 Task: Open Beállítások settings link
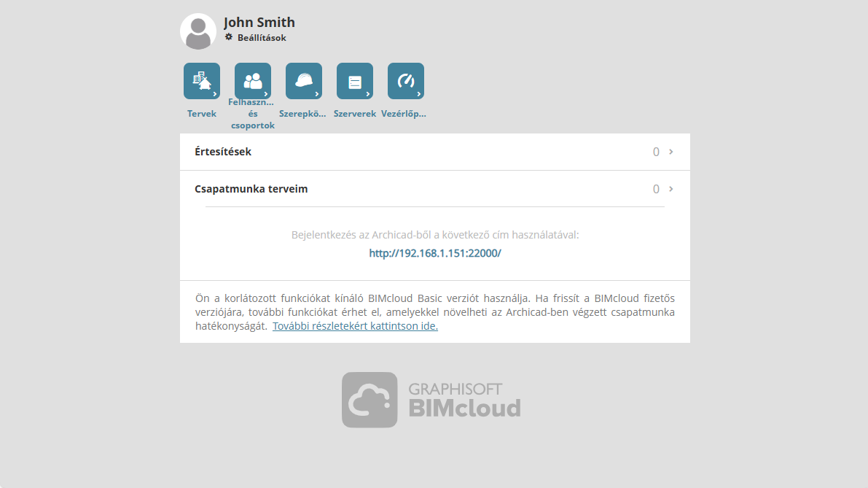point(262,38)
